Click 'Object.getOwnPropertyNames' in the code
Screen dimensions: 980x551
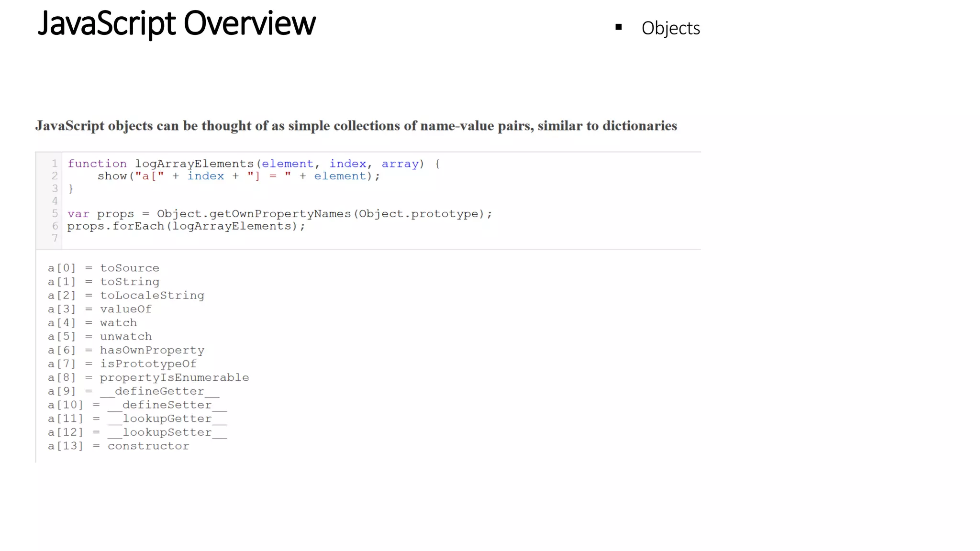(254, 214)
